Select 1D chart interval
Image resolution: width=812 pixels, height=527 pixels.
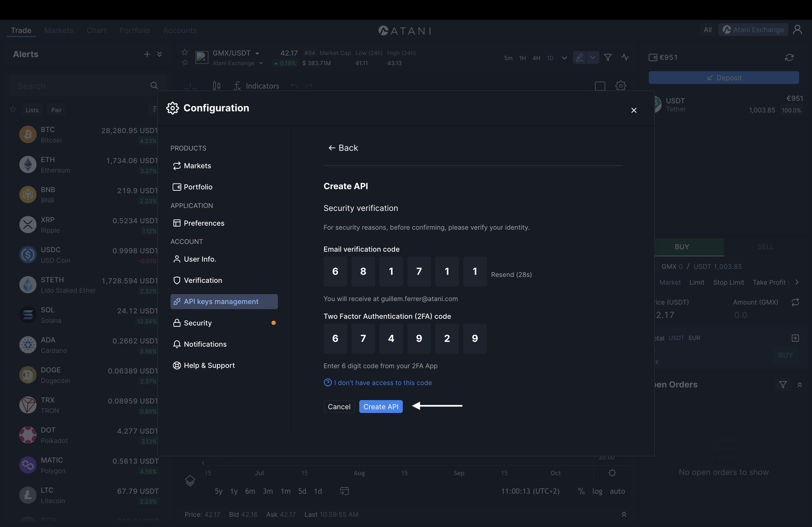coord(550,58)
